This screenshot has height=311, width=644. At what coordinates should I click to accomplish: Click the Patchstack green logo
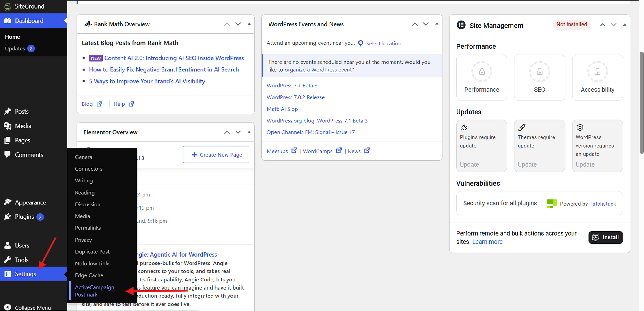[551, 204]
